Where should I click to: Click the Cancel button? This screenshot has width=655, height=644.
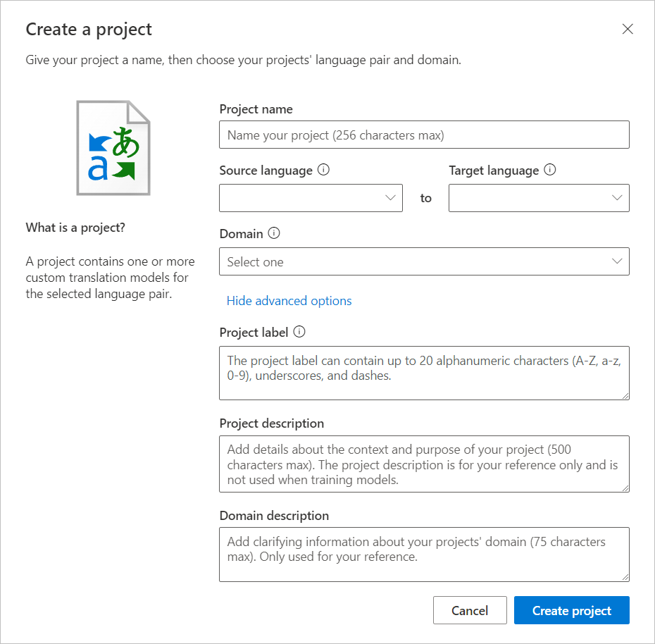(x=470, y=610)
